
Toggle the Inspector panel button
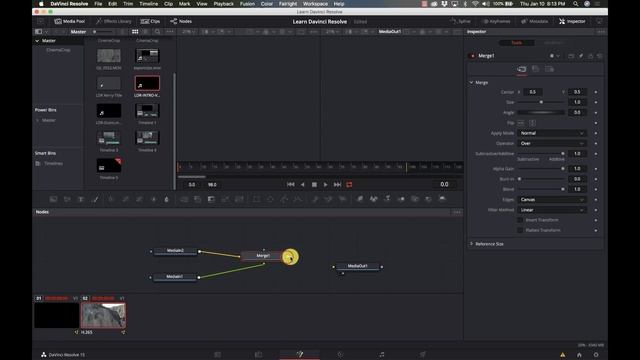coord(572,21)
